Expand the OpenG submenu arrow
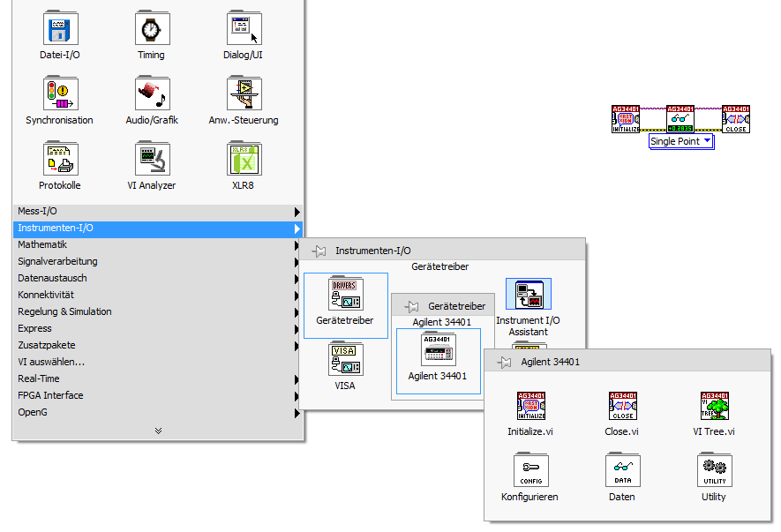This screenshot has height=532, width=781. (297, 413)
